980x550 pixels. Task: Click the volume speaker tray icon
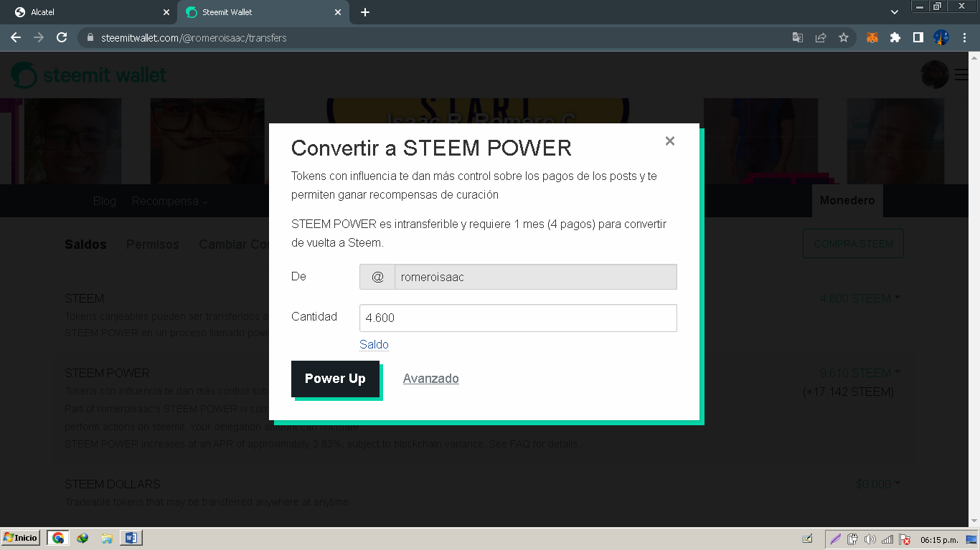pos(870,539)
